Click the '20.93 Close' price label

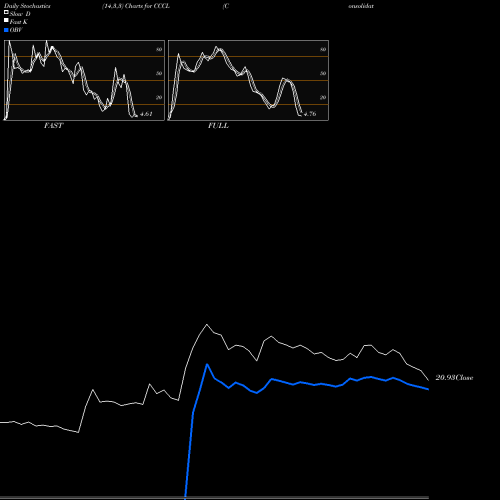[x=454, y=378]
